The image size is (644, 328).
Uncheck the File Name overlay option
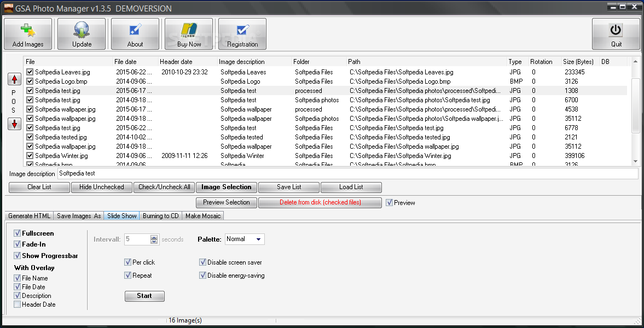[18, 278]
